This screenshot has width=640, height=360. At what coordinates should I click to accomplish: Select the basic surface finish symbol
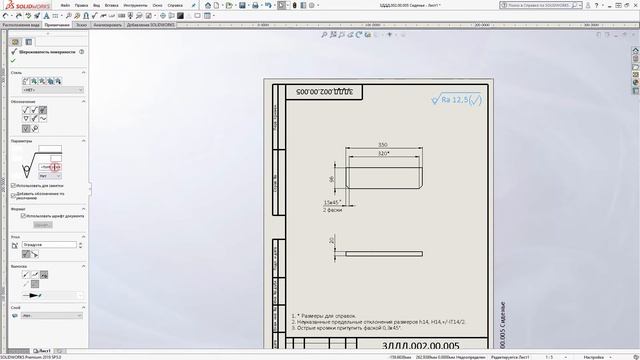coord(26,110)
